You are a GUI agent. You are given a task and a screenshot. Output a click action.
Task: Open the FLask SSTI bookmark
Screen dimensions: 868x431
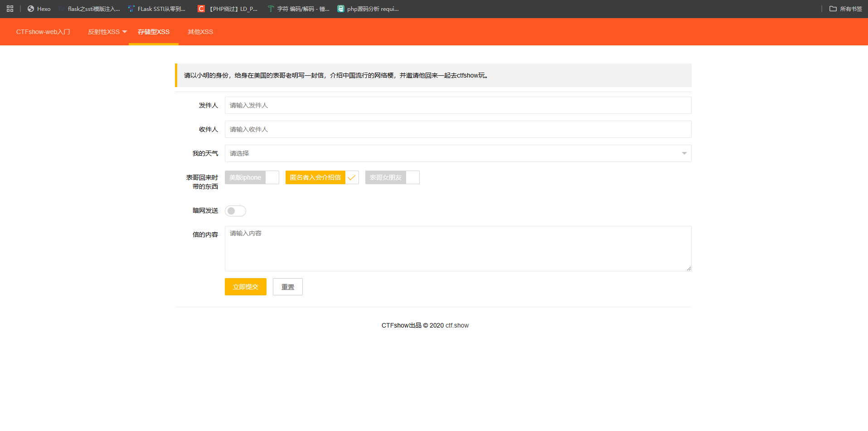157,9
